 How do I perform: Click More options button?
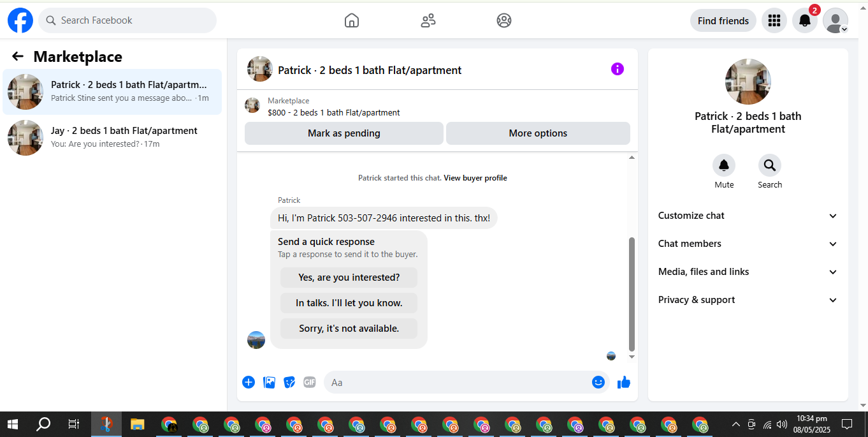click(x=538, y=133)
